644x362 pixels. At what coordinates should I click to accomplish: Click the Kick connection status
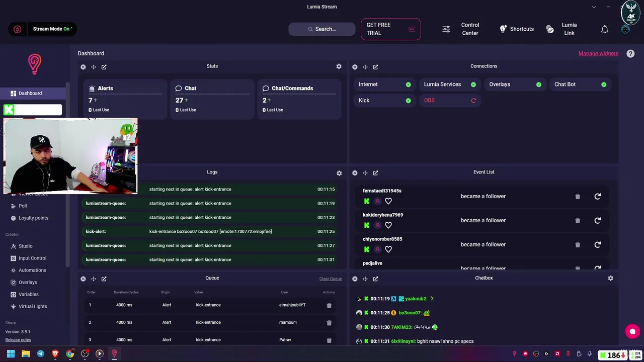click(384, 101)
